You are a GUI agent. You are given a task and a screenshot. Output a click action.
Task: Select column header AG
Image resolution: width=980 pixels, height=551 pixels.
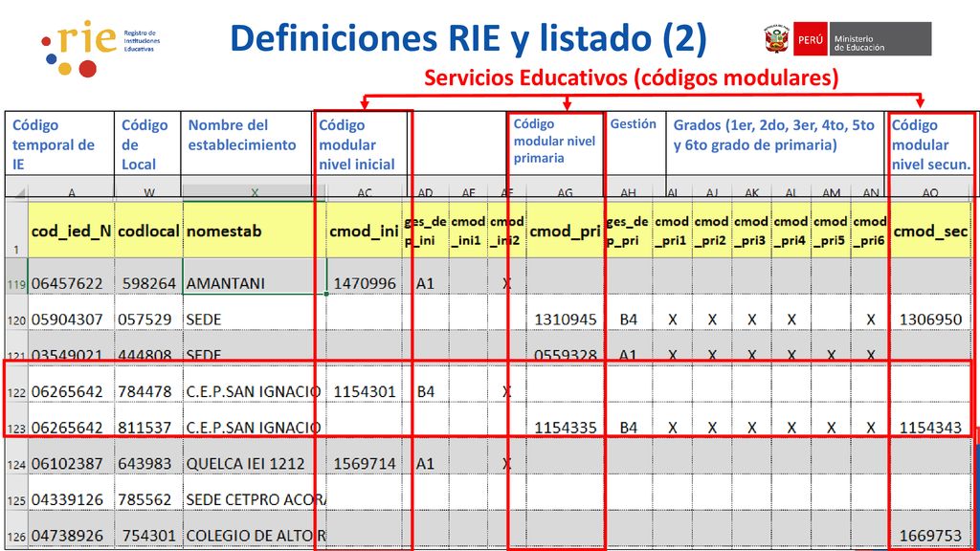565,191
